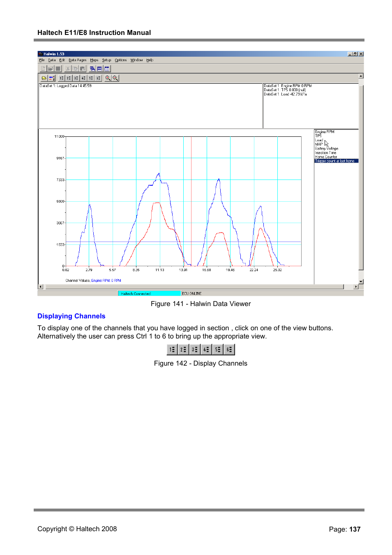Close the Halwin 1.53 window
The width and height of the screenshot is (392, 555).
[x=361, y=54]
